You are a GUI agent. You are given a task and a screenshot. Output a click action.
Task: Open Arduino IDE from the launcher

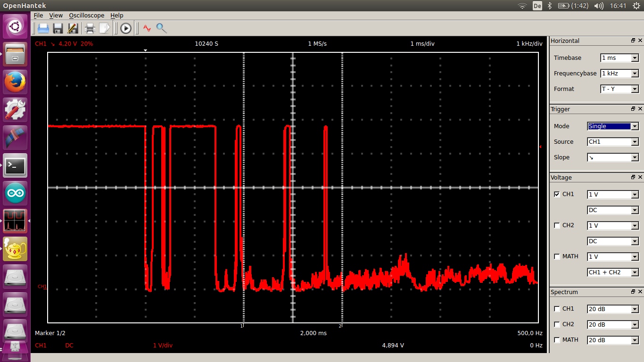(15, 193)
